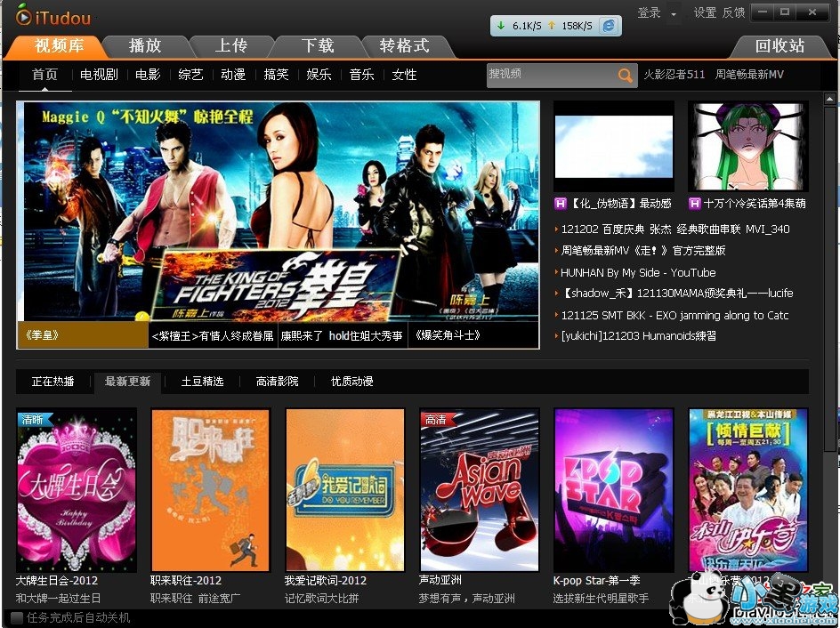Screen dimensions: 840x628
Task: Click the King of Fighters banner image
Action: [278, 212]
